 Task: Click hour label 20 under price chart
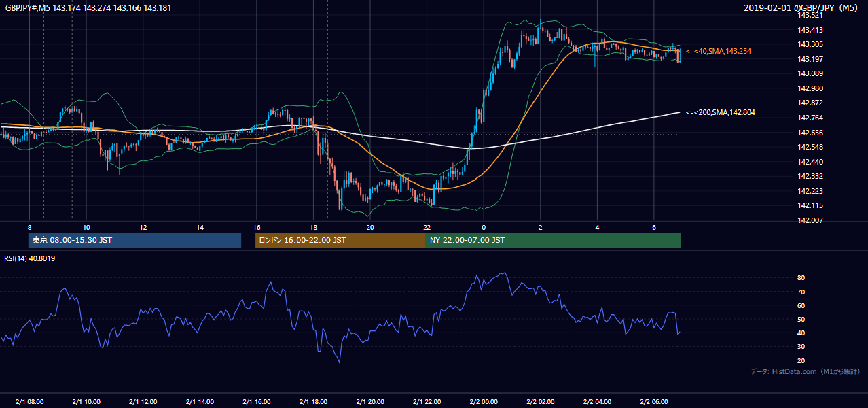[370, 227]
